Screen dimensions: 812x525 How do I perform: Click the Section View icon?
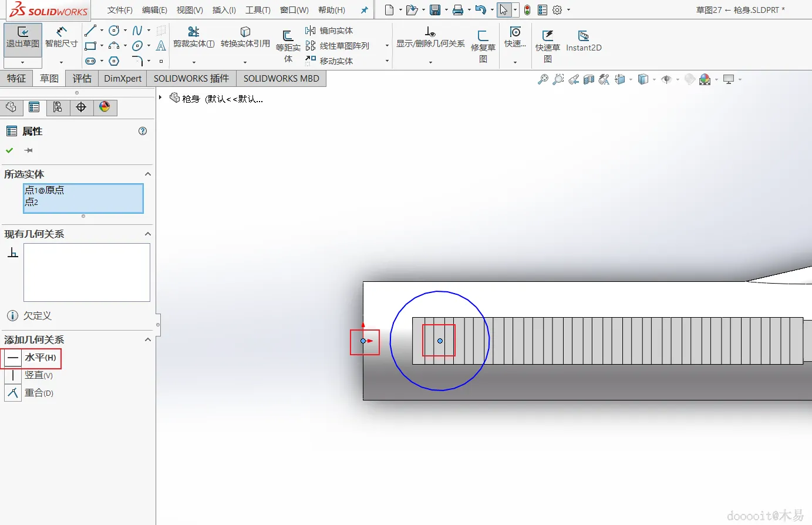[589, 79]
